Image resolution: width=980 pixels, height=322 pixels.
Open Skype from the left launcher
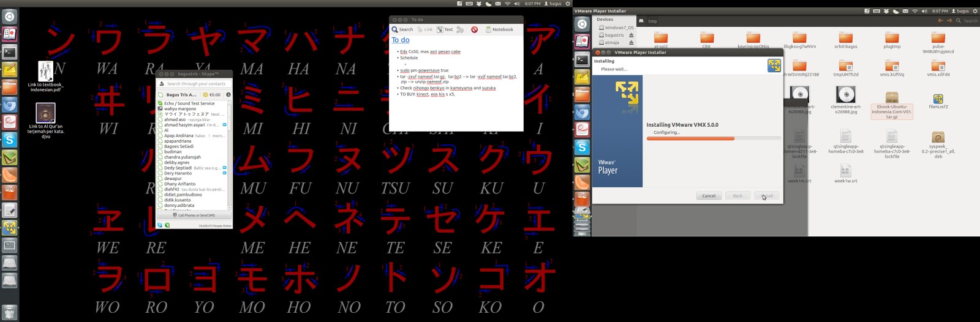tap(10, 140)
